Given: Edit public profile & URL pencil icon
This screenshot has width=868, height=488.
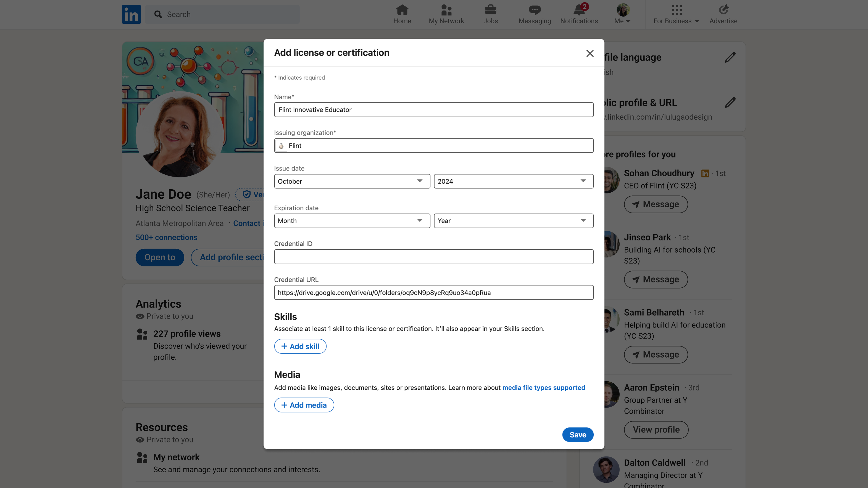Looking at the screenshot, I should tap(730, 103).
